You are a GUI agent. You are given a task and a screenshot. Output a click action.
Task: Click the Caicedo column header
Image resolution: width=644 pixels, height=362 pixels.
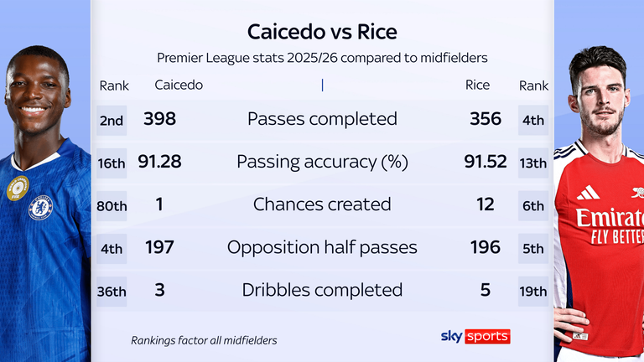tap(179, 85)
